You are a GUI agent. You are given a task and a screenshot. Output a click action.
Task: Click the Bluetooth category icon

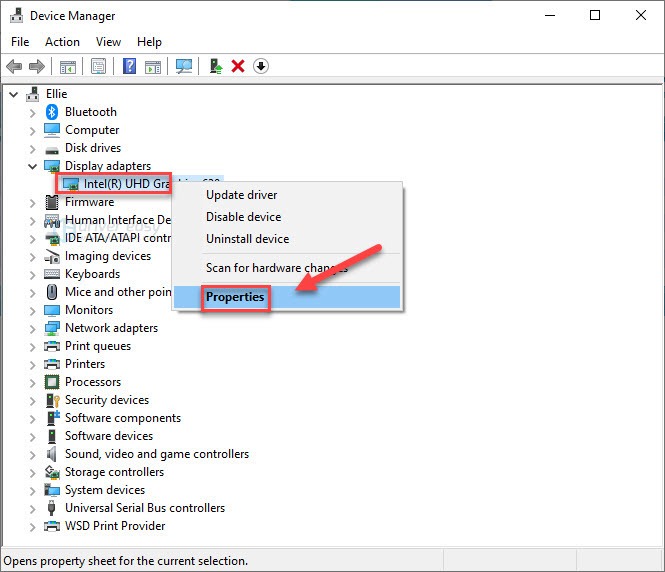click(x=52, y=112)
